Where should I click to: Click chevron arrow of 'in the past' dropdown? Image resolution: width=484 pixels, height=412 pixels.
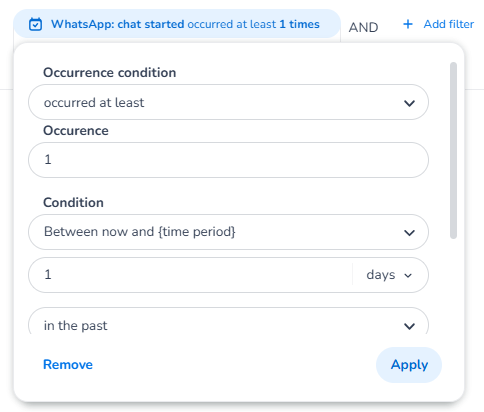tap(409, 326)
